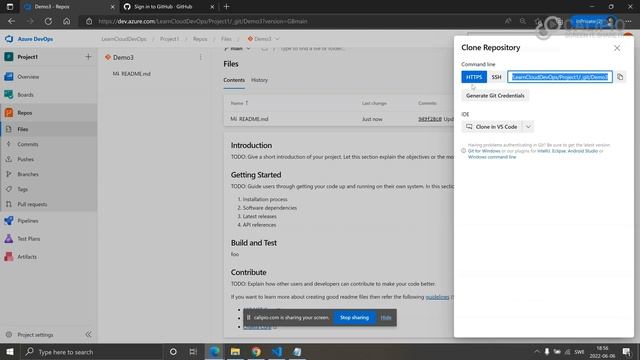The width and height of the screenshot is (640, 360).
Task: Open Commits under Repos
Action: click(x=48, y=144)
